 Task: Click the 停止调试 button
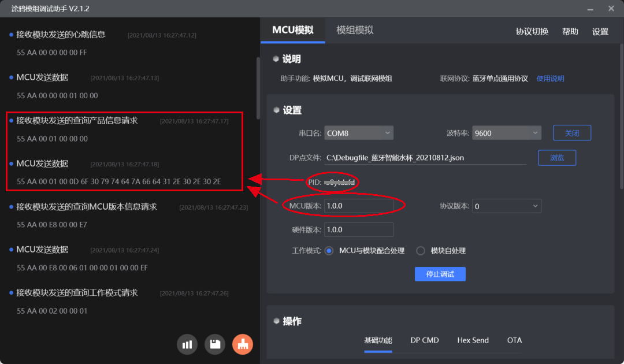click(x=440, y=274)
